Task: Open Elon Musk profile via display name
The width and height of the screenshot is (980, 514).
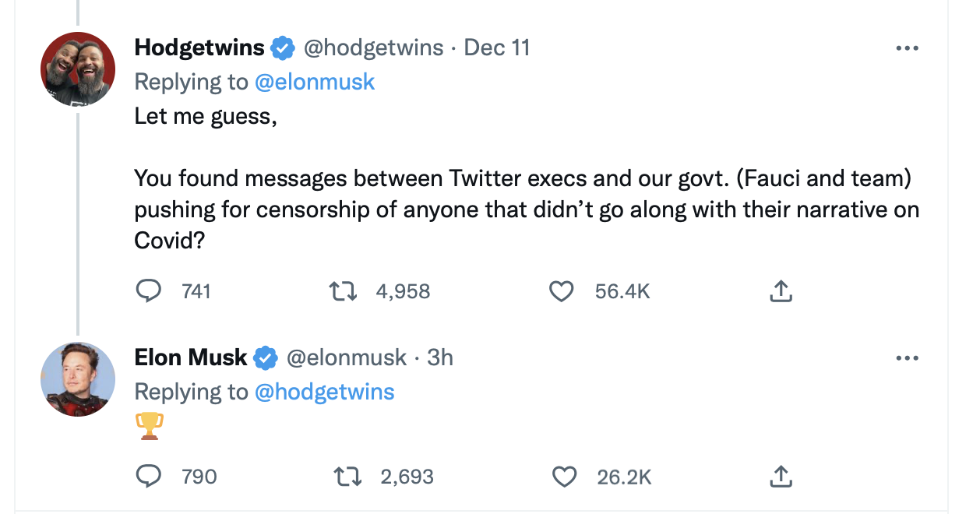Action: 190,357
